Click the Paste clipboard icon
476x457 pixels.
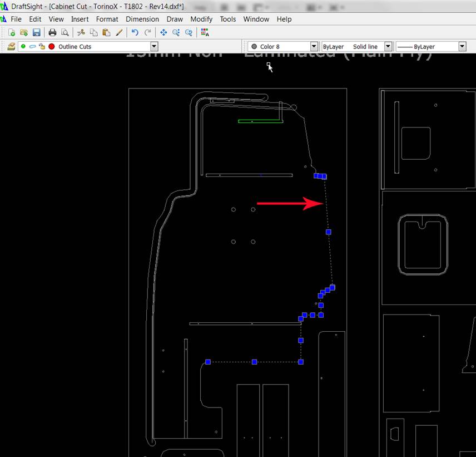pos(106,33)
